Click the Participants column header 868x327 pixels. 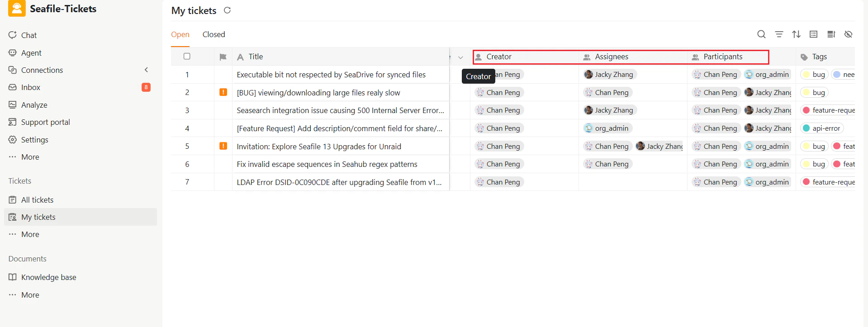coord(741,57)
